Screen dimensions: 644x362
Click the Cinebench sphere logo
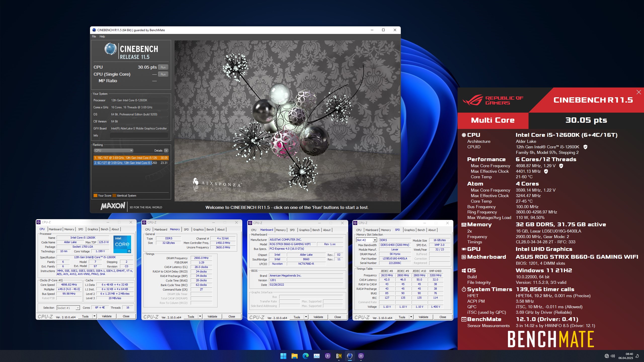110,49
